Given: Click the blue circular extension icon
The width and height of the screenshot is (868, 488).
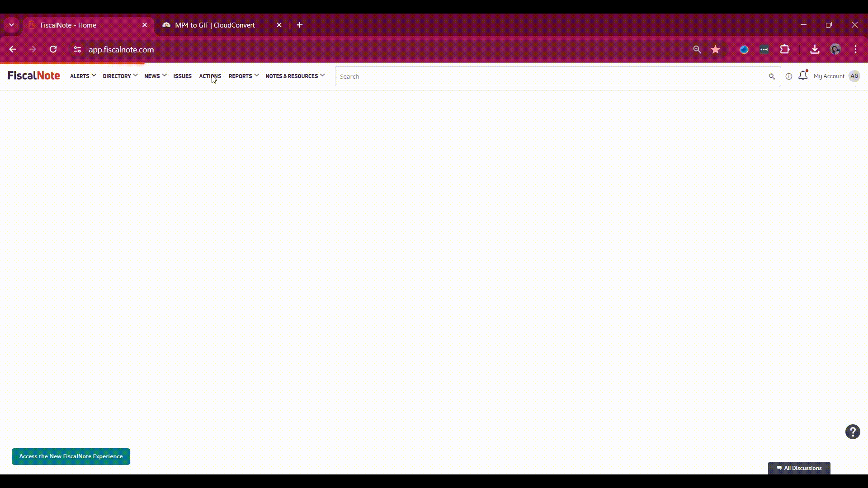Looking at the screenshot, I should (744, 50).
